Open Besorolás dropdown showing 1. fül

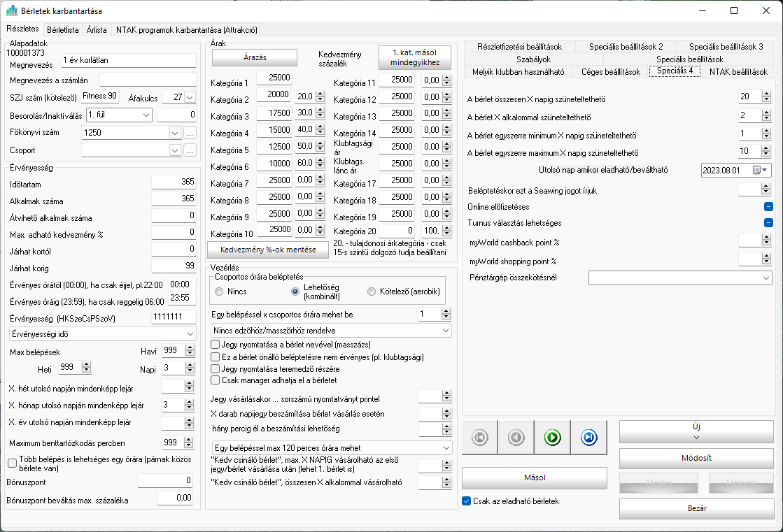point(146,115)
